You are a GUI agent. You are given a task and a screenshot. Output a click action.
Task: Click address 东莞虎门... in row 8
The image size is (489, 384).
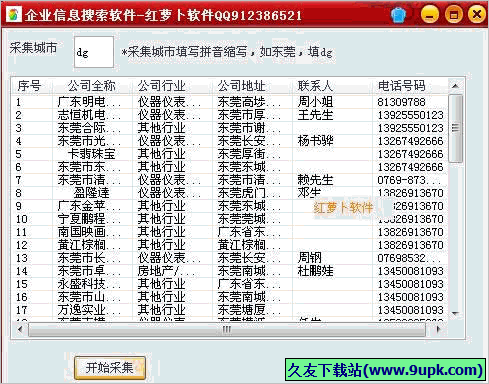click(x=249, y=193)
